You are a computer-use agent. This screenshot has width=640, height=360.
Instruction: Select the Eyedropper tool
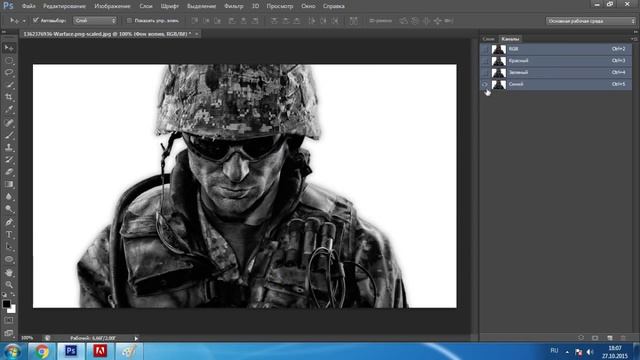[9, 110]
